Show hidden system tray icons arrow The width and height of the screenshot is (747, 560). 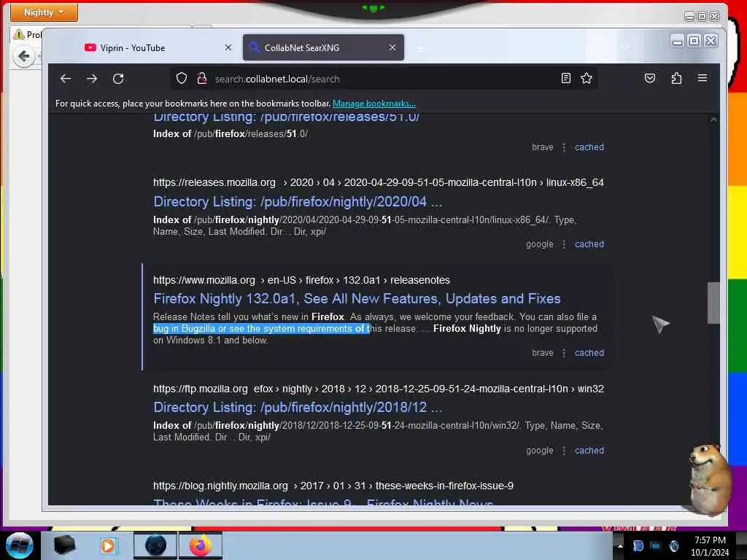[x=620, y=545]
